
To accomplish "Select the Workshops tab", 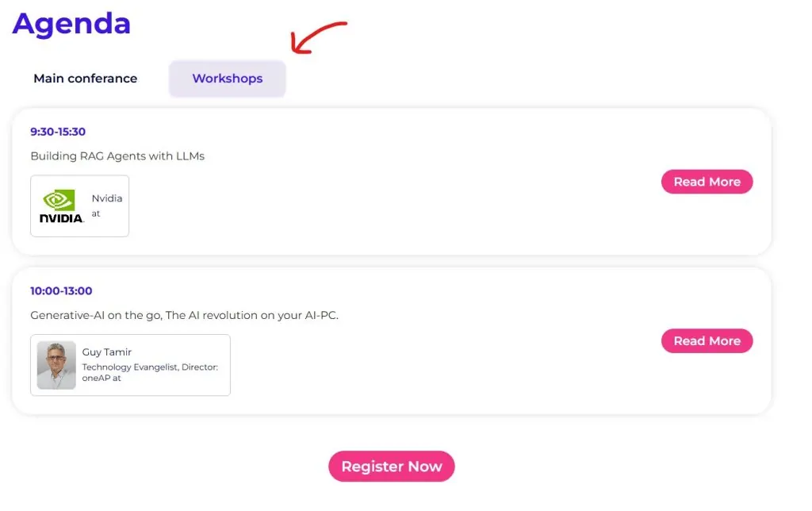I will click(x=228, y=79).
